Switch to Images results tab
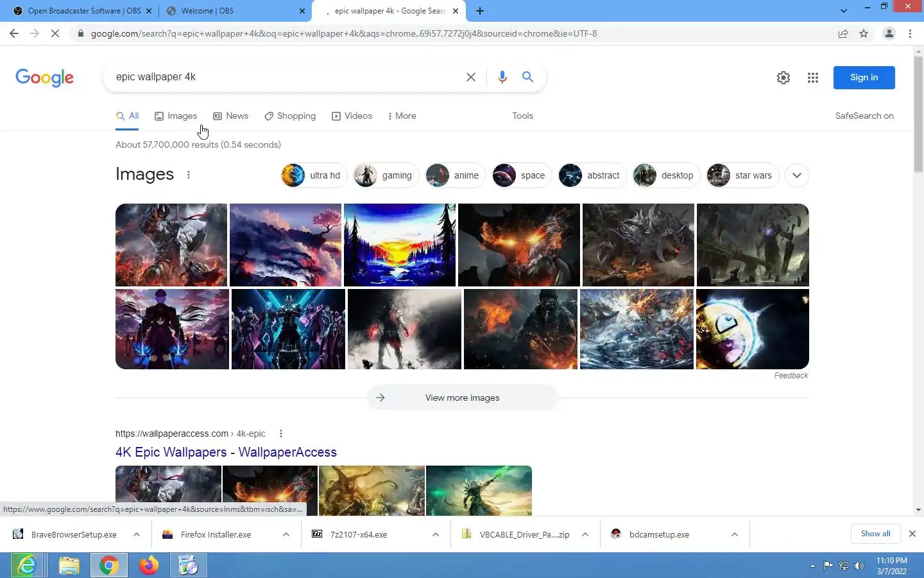 (176, 116)
